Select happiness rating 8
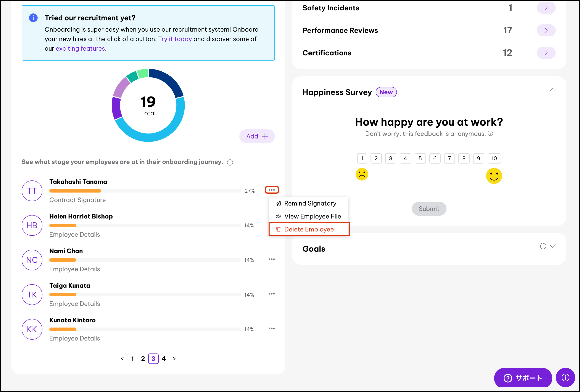The width and height of the screenshot is (580, 392). click(x=464, y=158)
